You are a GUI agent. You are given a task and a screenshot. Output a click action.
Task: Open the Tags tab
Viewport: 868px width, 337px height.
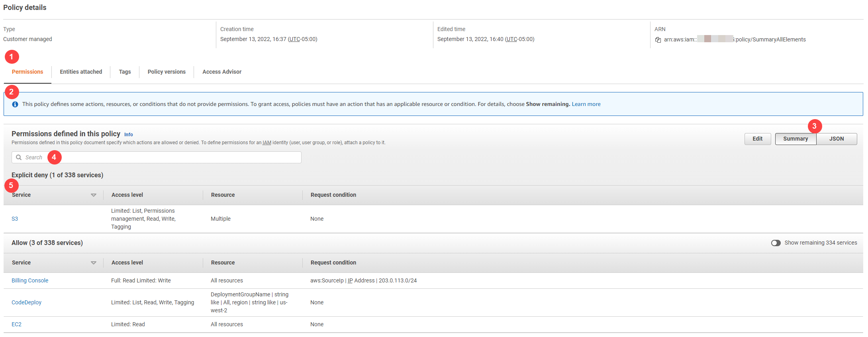pyautogui.click(x=125, y=72)
